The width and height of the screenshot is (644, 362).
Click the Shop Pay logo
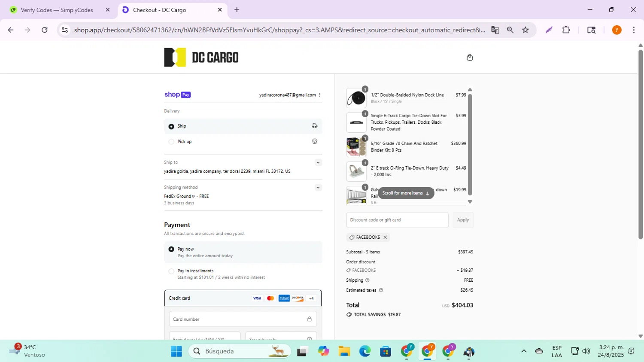click(177, 94)
